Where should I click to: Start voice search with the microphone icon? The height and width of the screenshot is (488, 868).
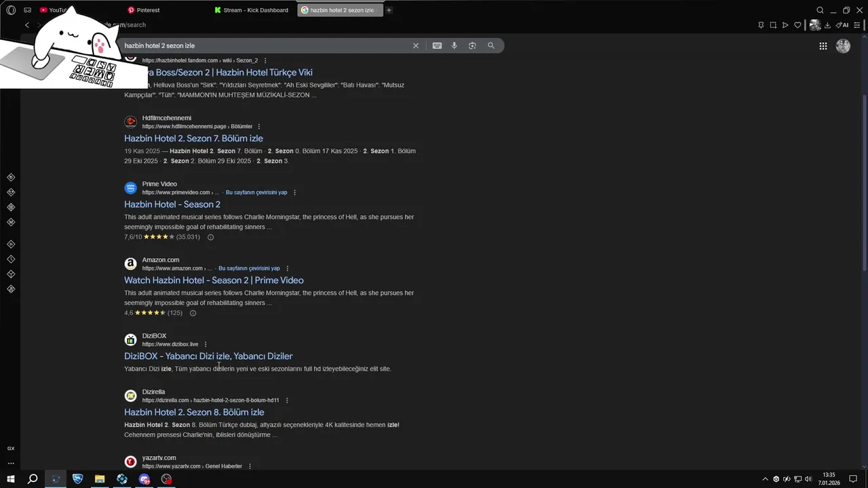(454, 45)
